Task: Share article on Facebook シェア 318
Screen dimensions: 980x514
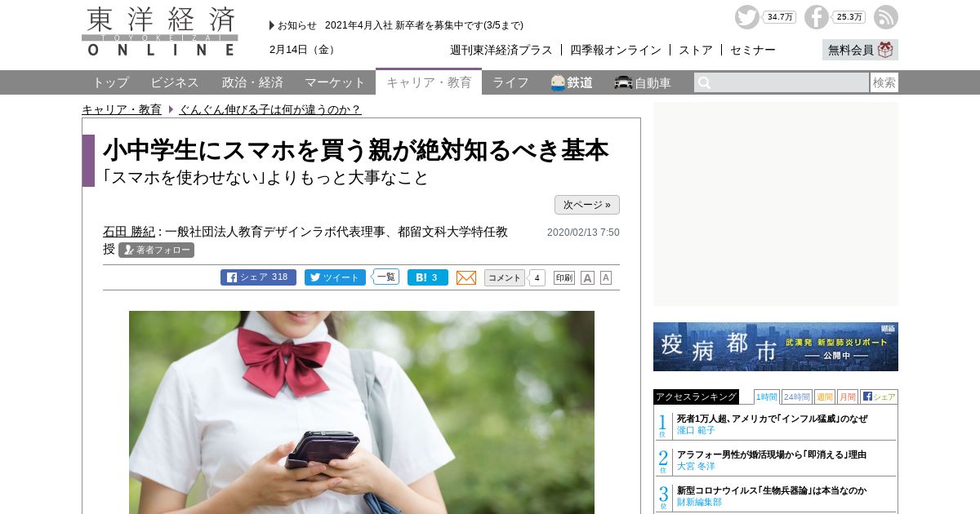Action: pos(258,277)
